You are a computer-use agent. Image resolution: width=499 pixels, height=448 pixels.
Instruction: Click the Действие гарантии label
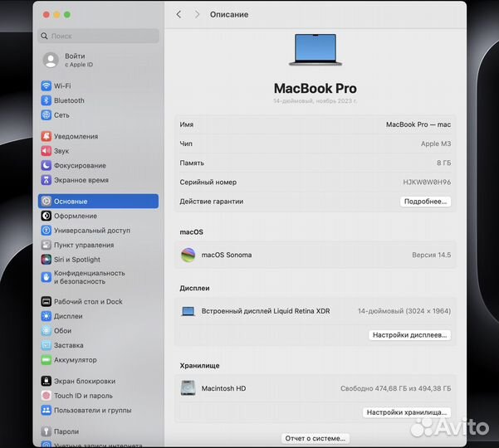pos(212,202)
